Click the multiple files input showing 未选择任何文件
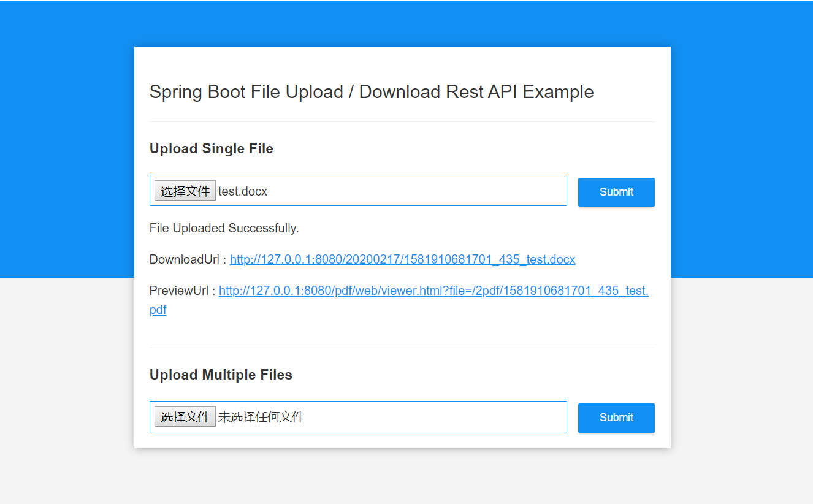Image resolution: width=813 pixels, height=504 pixels. tap(358, 416)
